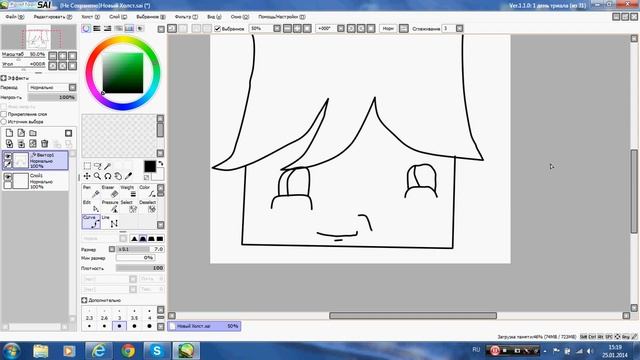This screenshot has width=640, height=360.
Task: Select the Edit control point tool
Action: (91, 206)
